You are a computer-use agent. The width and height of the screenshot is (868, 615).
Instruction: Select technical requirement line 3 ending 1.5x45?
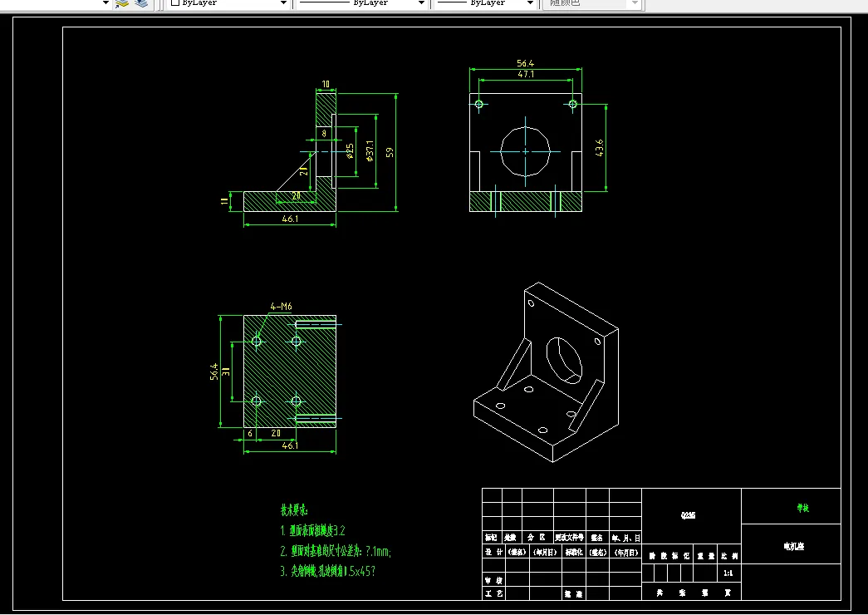(x=328, y=571)
